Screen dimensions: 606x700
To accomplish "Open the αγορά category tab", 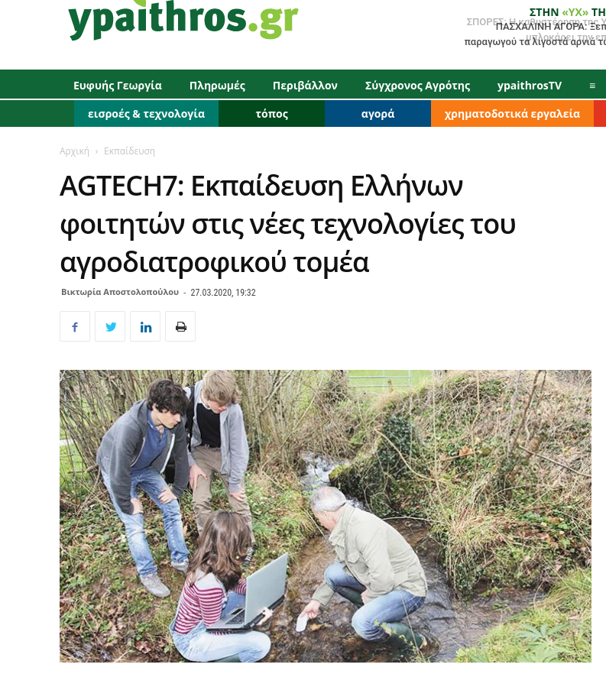I will (378, 113).
